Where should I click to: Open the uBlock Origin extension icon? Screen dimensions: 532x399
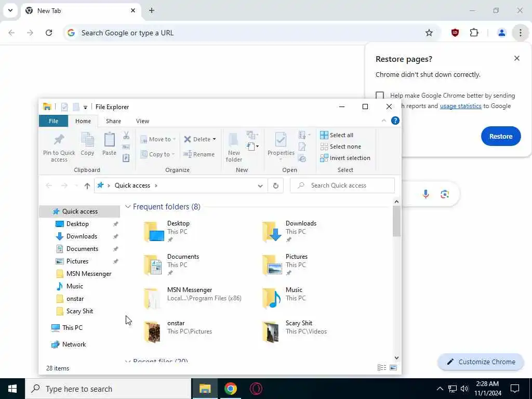[455, 33]
